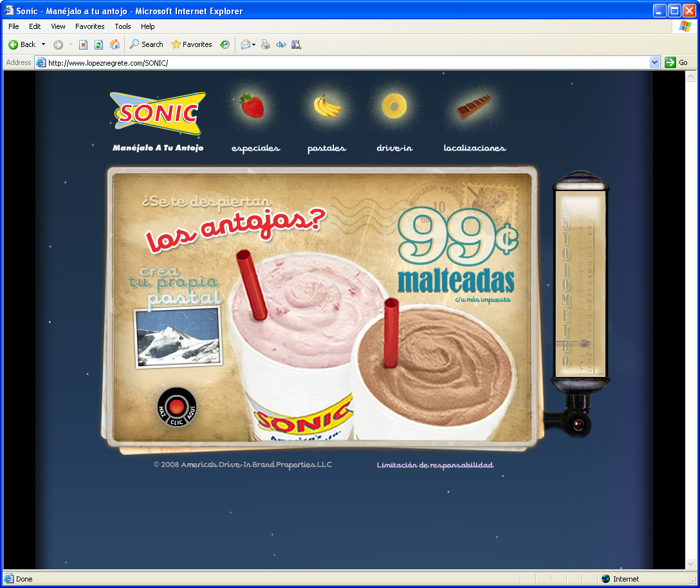Open the Tools menu
The image size is (700, 588).
(123, 26)
